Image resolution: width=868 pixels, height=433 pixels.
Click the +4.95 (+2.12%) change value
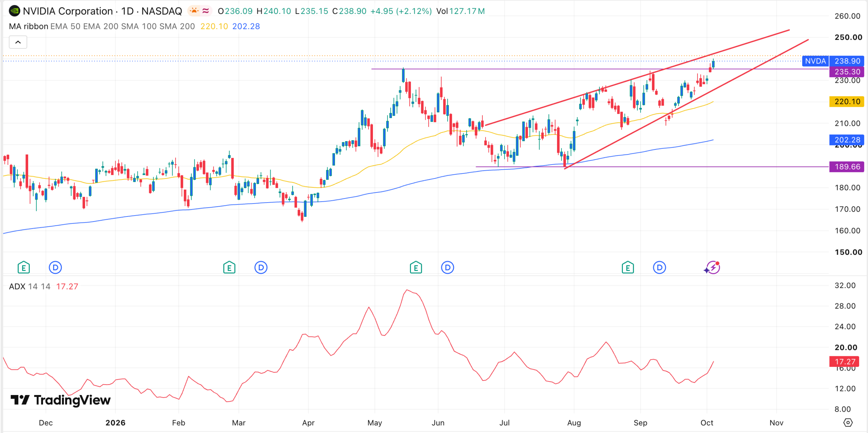(401, 11)
